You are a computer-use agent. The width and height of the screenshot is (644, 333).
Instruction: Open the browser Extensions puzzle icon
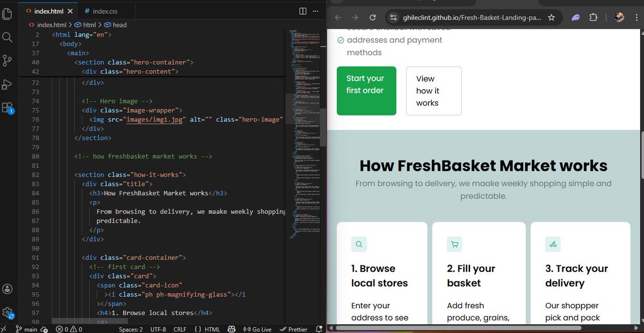coord(593,17)
